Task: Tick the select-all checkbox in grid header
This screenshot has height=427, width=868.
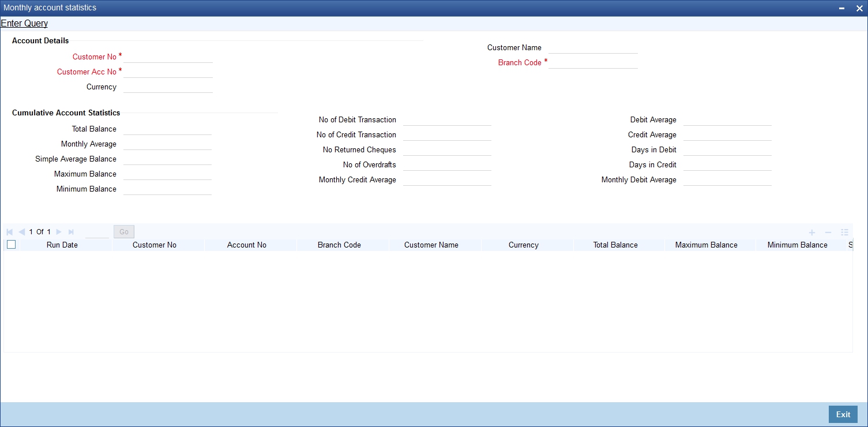Action: click(11, 245)
